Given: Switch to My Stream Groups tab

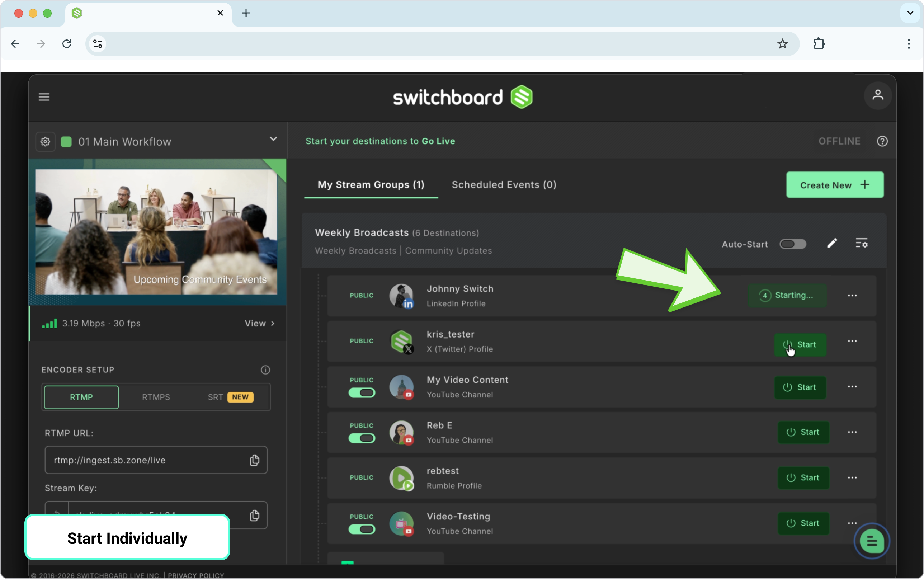Looking at the screenshot, I should click(371, 185).
